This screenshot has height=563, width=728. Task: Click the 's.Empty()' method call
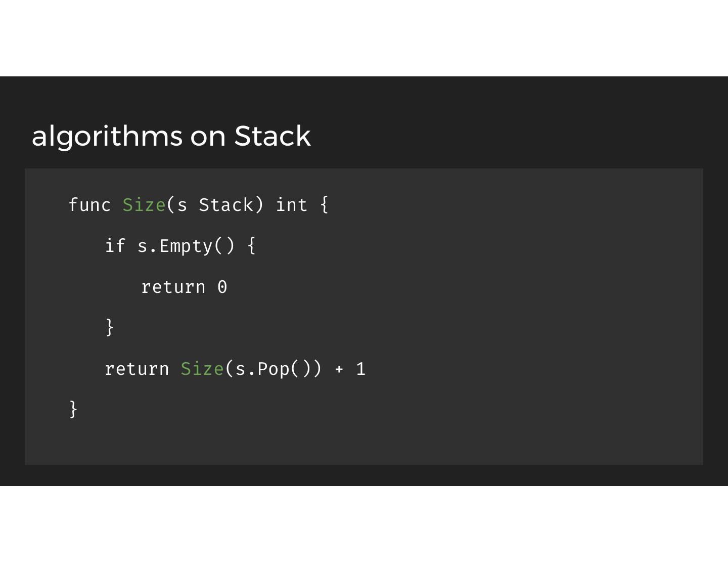(x=186, y=246)
